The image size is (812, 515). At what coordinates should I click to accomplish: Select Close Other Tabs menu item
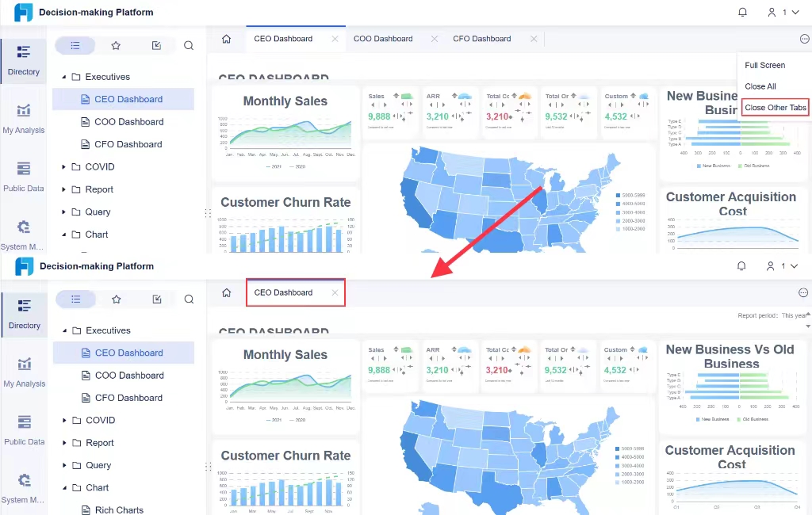[776, 108]
